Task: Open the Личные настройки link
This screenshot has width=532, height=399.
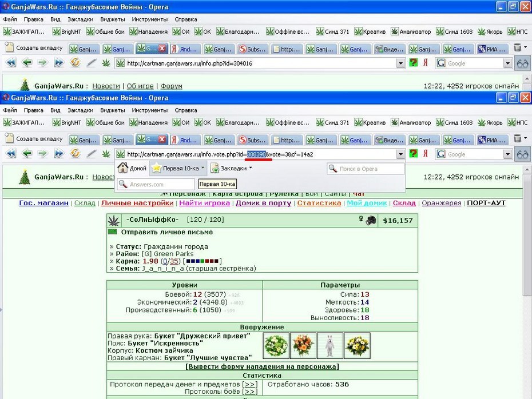Action: click(x=137, y=203)
